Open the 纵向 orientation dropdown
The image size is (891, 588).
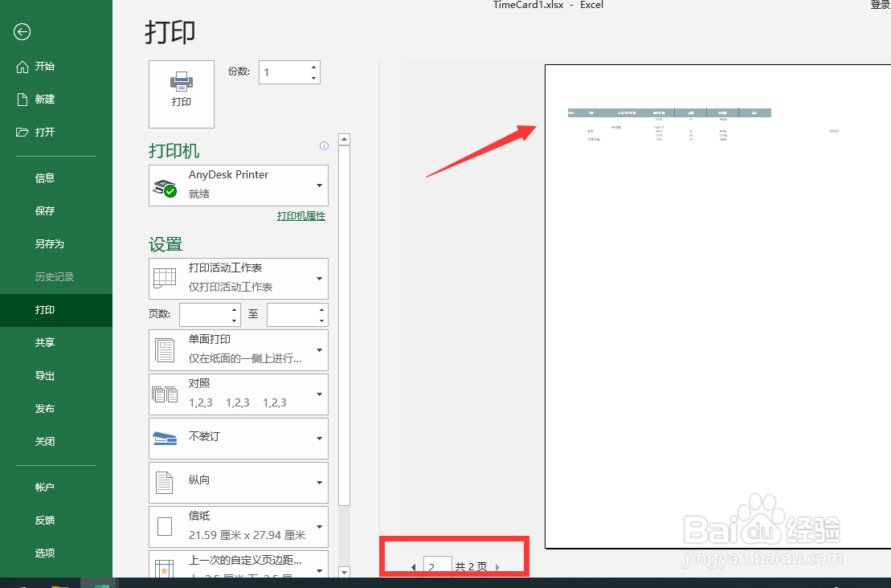pos(319,483)
